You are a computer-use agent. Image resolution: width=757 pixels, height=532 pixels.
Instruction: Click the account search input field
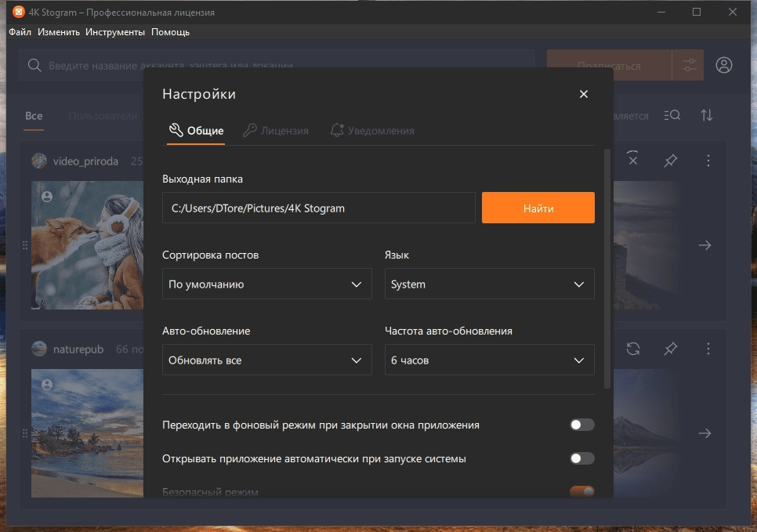(x=276, y=65)
